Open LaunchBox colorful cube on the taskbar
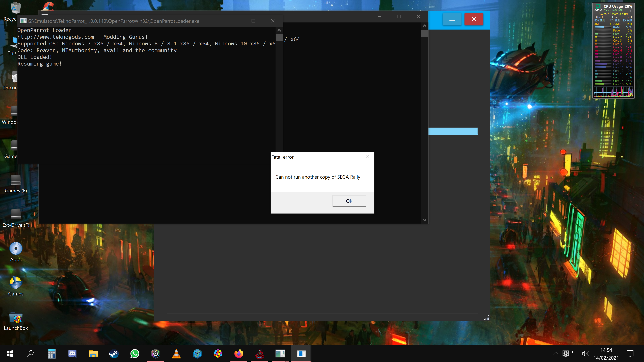This screenshot has height=362, width=644. pos(218,353)
